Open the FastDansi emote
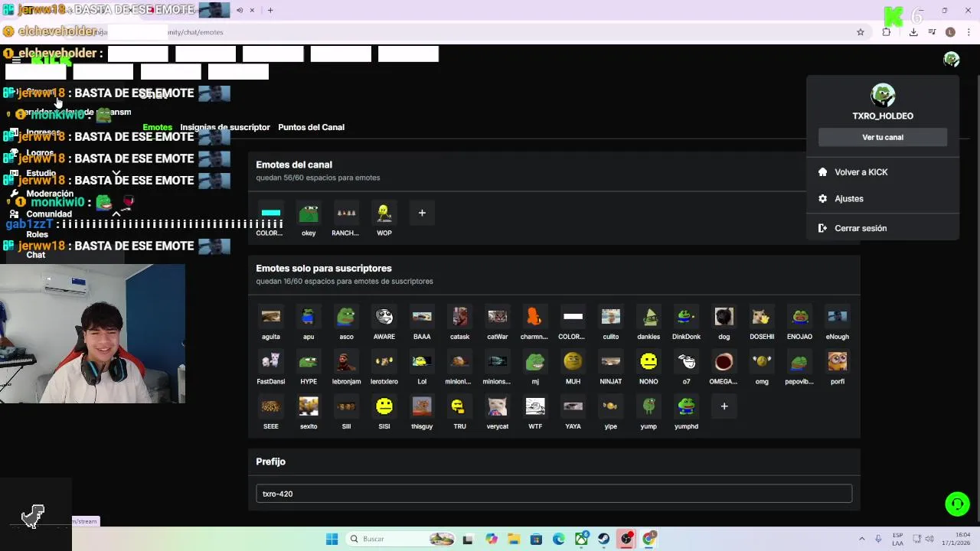This screenshot has width=980, height=551. tap(270, 361)
